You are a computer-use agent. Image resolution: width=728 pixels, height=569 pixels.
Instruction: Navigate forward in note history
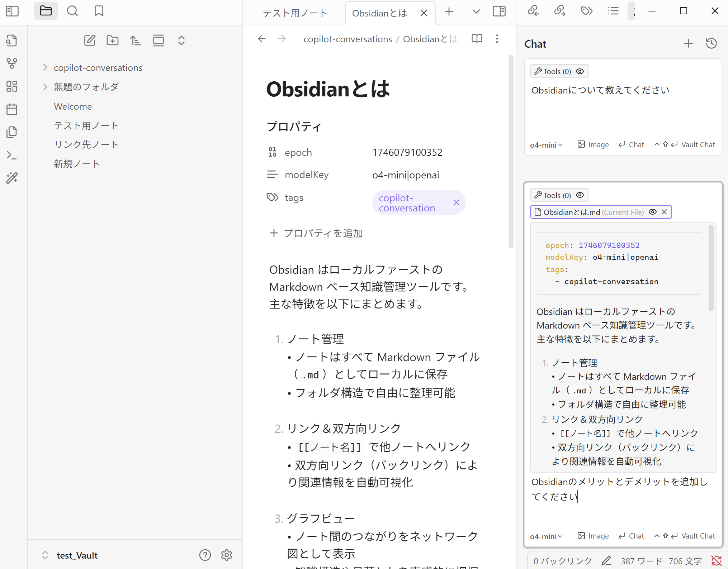[x=282, y=39]
